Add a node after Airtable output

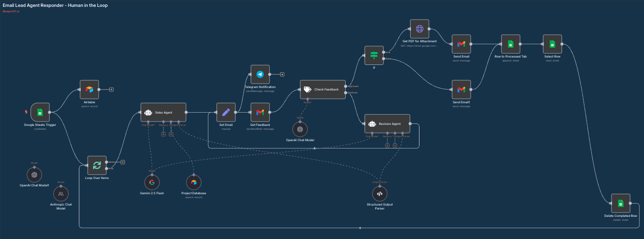pyautogui.click(x=112, y=90)
